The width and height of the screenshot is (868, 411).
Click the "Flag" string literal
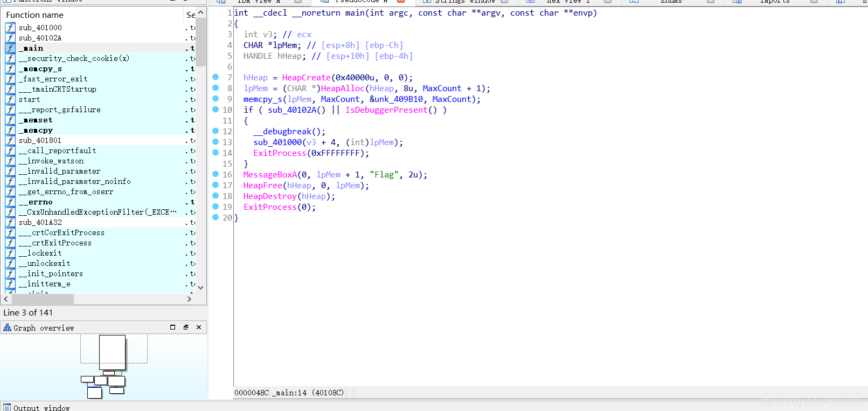(x=384, y=175)
